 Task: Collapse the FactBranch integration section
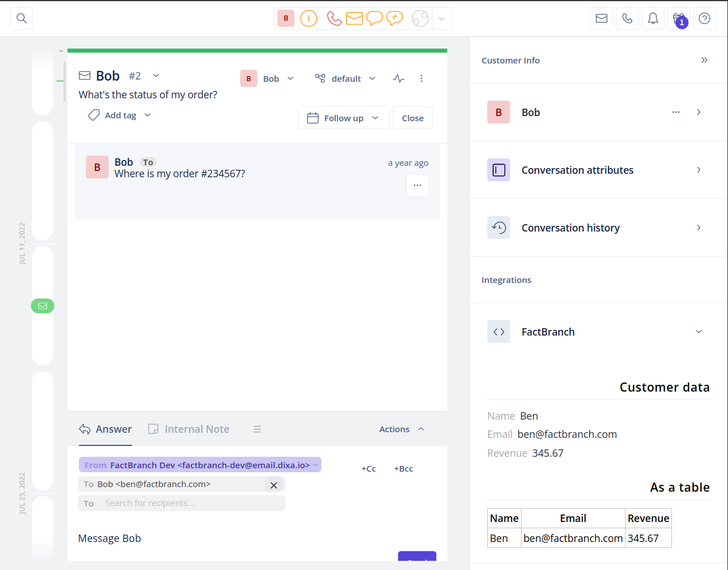(698, 332)
